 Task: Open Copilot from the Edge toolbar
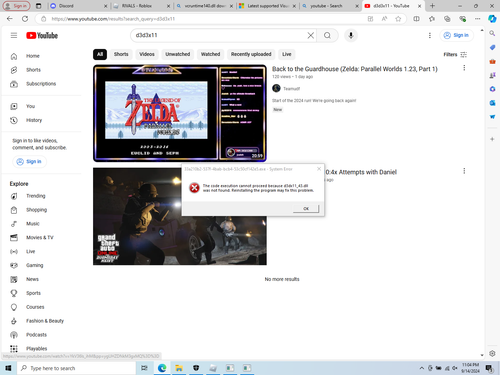(492, 19)
